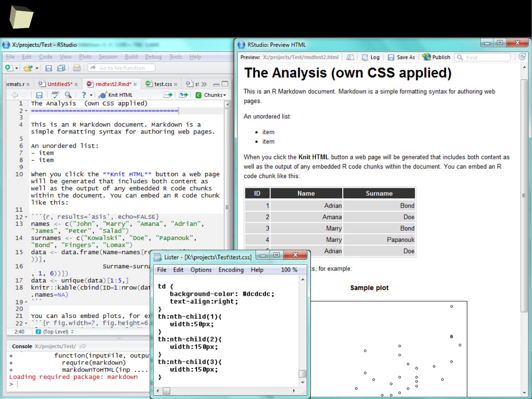Open the File menu in RStudio
Screen dimensions: 532x399
(x=10, y=57)
